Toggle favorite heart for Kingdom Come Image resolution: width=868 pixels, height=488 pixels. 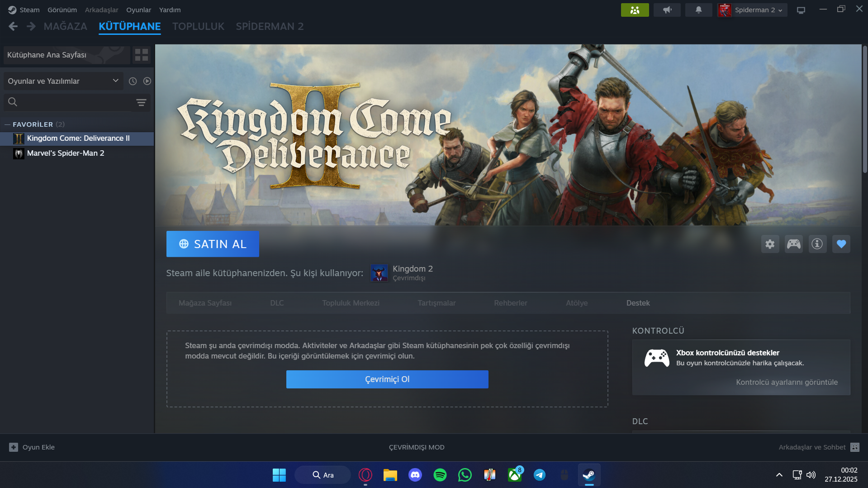[x=841, y=244]
